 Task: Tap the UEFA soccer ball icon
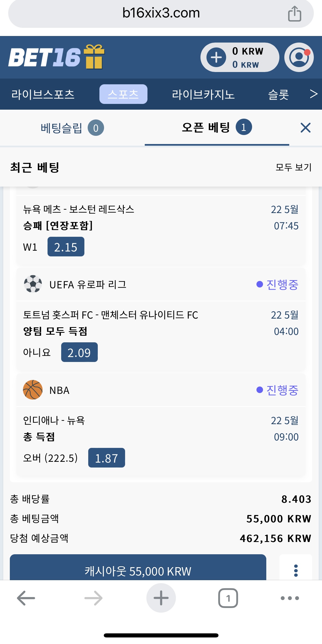pos(33,284)
